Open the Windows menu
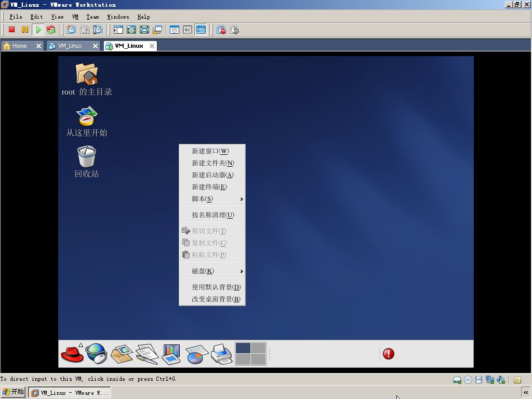This screenshot has width=532, height=399. coord(118,17)
